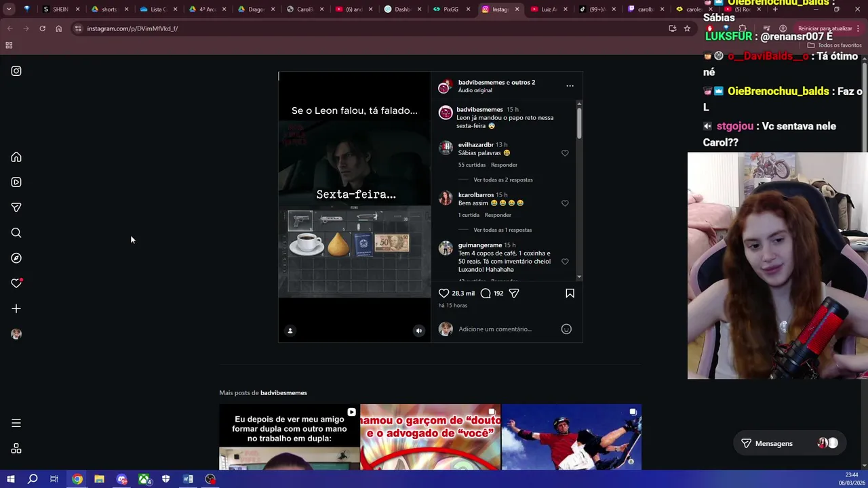Open post options three-dot menu
The image size is (868, 488).
(570, 86)
